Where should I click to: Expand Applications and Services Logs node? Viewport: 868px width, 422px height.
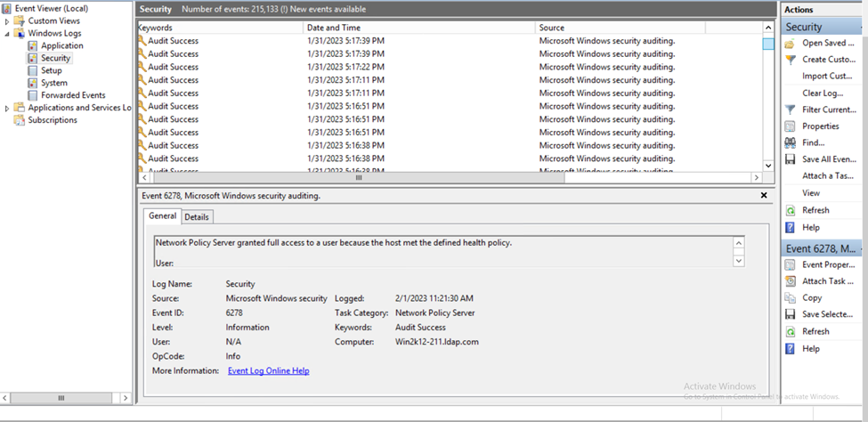click(8, 108)
